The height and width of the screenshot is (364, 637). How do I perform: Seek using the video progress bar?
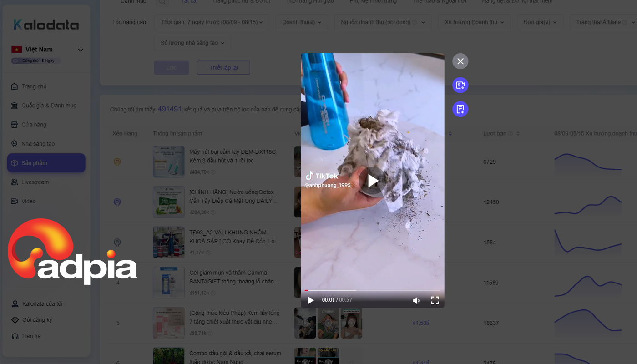[373, 290]
